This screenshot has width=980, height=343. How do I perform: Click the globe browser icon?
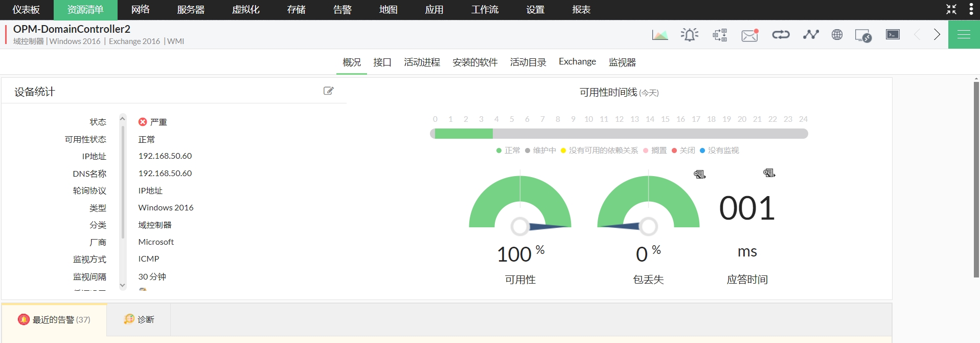pos(837,35)
